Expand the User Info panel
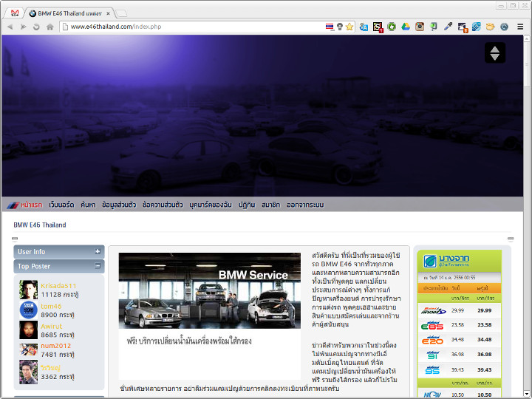Screen dimensions: 532x399 point(98,251)
